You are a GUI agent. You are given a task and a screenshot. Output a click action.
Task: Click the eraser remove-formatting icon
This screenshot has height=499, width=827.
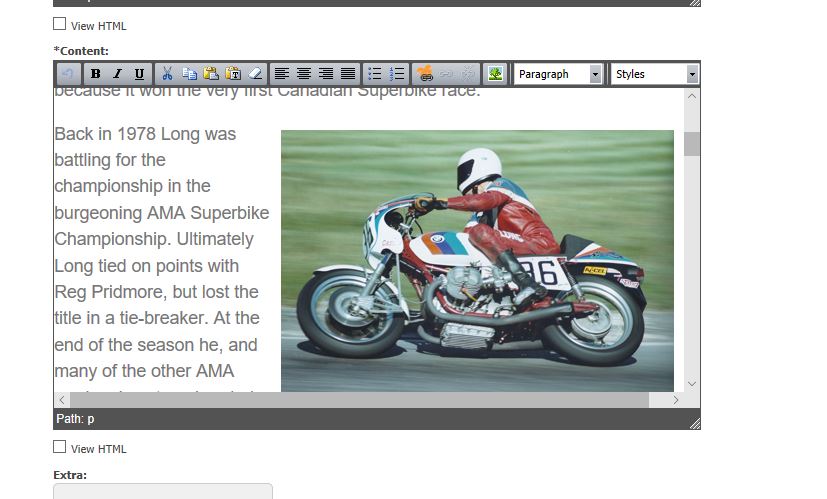tap(255, 74)
